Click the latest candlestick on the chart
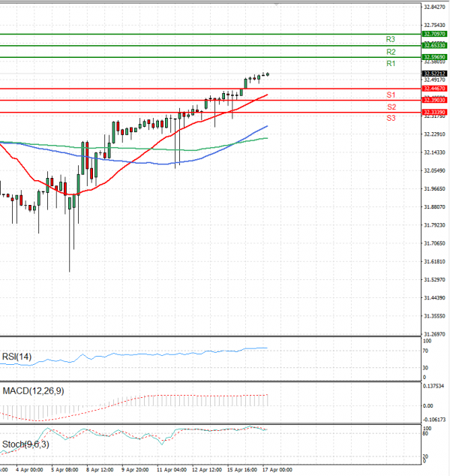The width and height of the screenshot is (450, 476). click(x=268, y=74)
